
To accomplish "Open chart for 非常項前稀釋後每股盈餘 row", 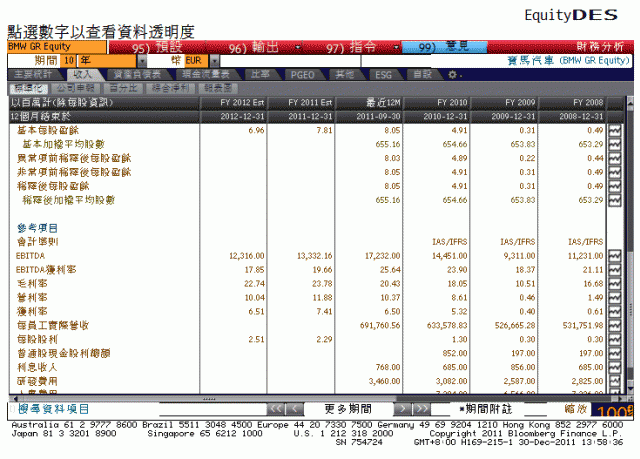I will point(615,172).
